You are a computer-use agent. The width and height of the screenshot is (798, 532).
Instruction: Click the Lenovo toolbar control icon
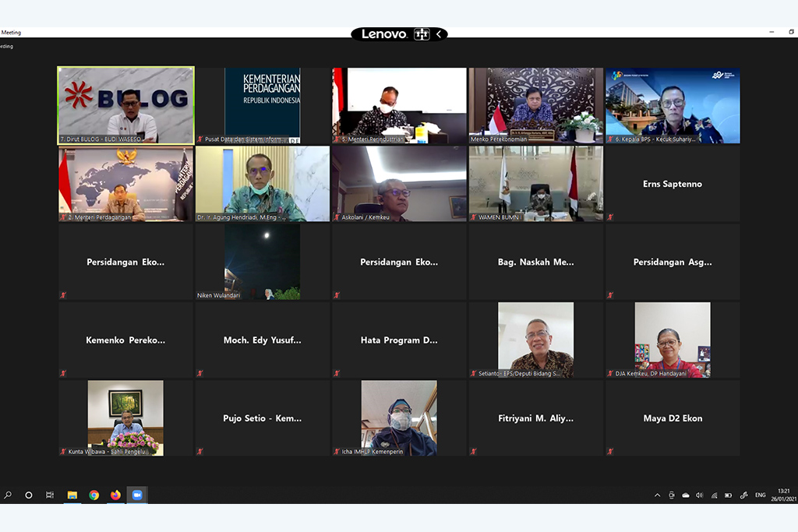pos(422,34)
